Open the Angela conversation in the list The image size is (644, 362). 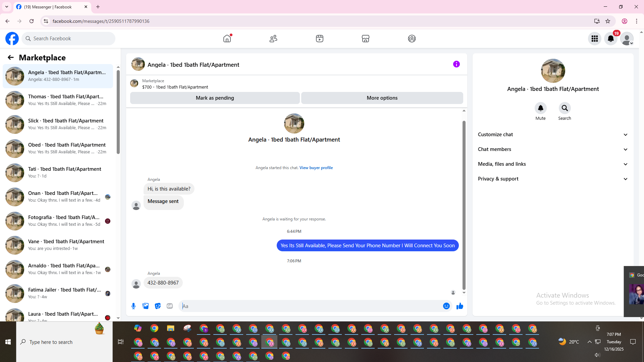(58, 76)
